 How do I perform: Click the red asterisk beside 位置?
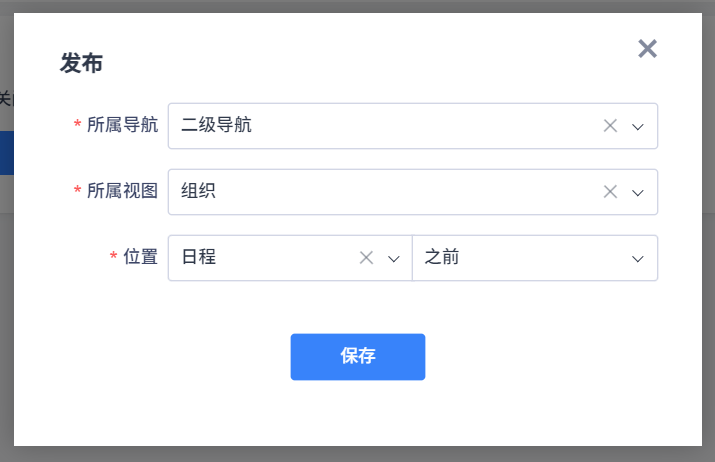[x=113, y=258]
